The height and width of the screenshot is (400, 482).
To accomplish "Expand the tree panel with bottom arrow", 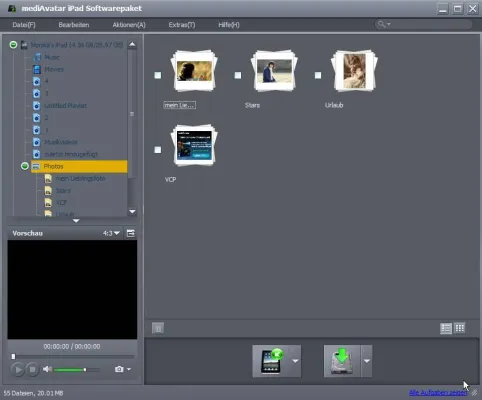I will 76,221.
